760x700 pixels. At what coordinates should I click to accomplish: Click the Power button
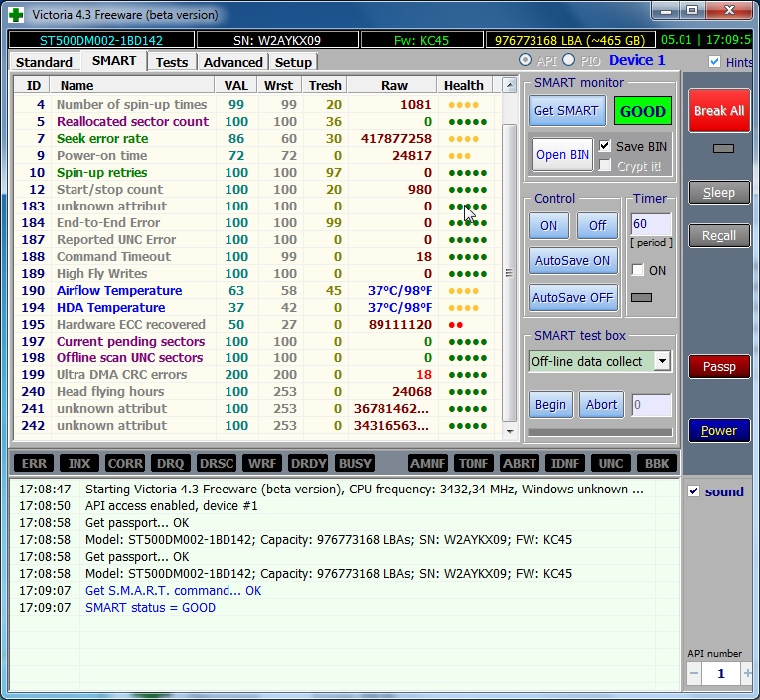(x=719, y=430)
